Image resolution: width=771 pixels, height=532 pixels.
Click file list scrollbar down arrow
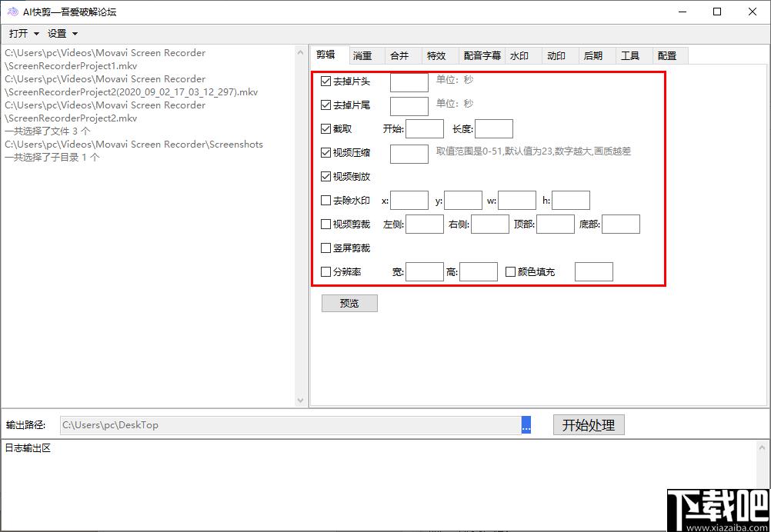point(301,401)
